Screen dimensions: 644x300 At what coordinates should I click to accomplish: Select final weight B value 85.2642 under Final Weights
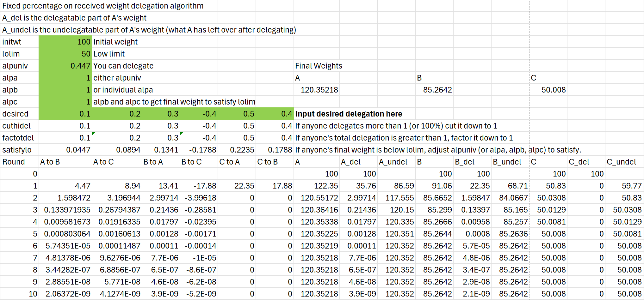(434, 90)
